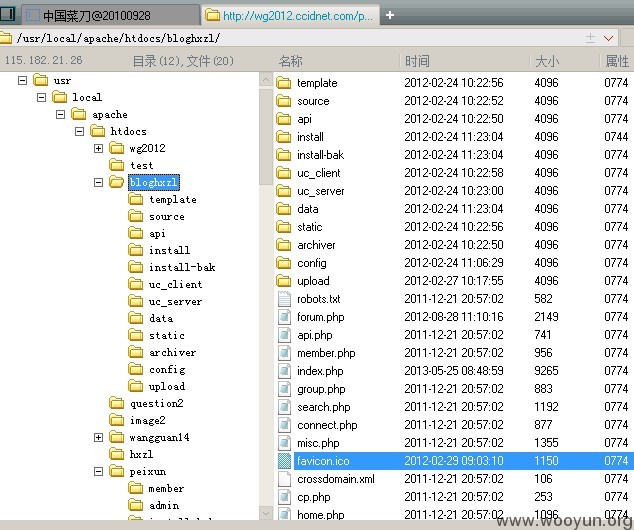Collapse the bloghxzl tree node

point(98,182)
